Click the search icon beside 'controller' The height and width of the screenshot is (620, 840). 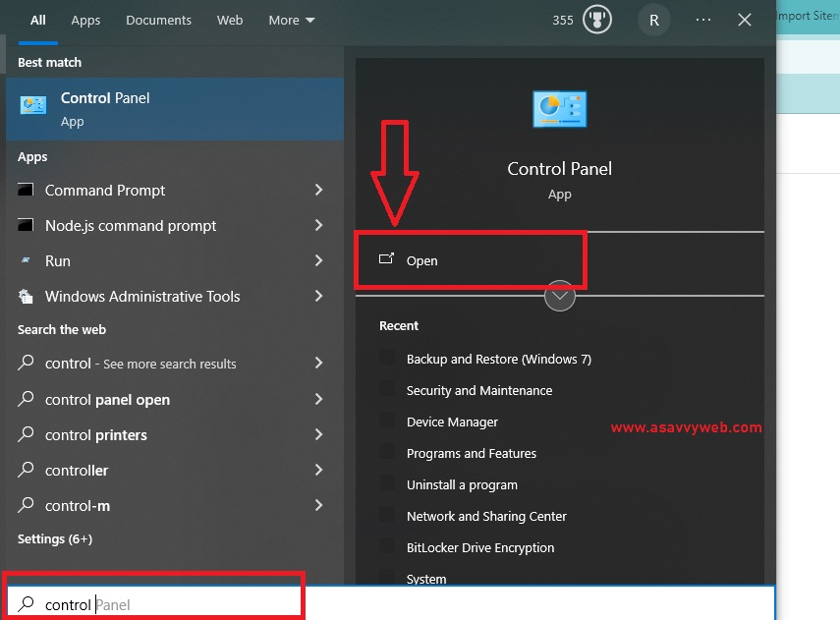click(x=26, y=470)
